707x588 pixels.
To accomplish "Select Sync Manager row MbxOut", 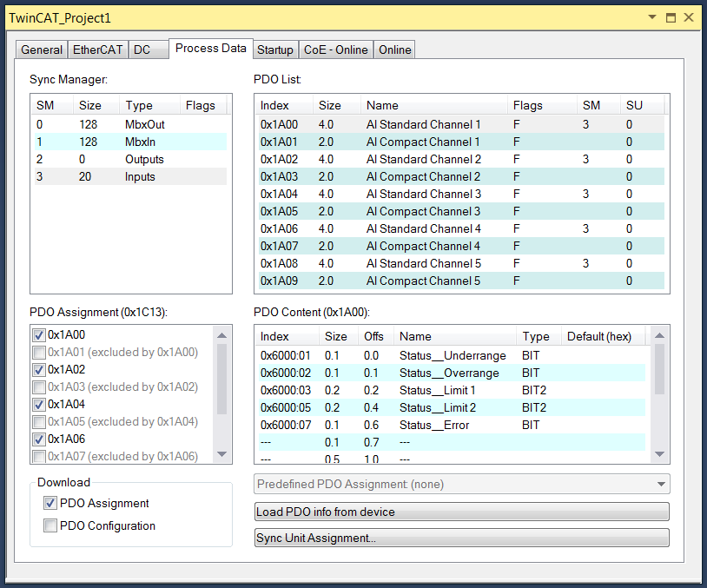I will [130, 124].
